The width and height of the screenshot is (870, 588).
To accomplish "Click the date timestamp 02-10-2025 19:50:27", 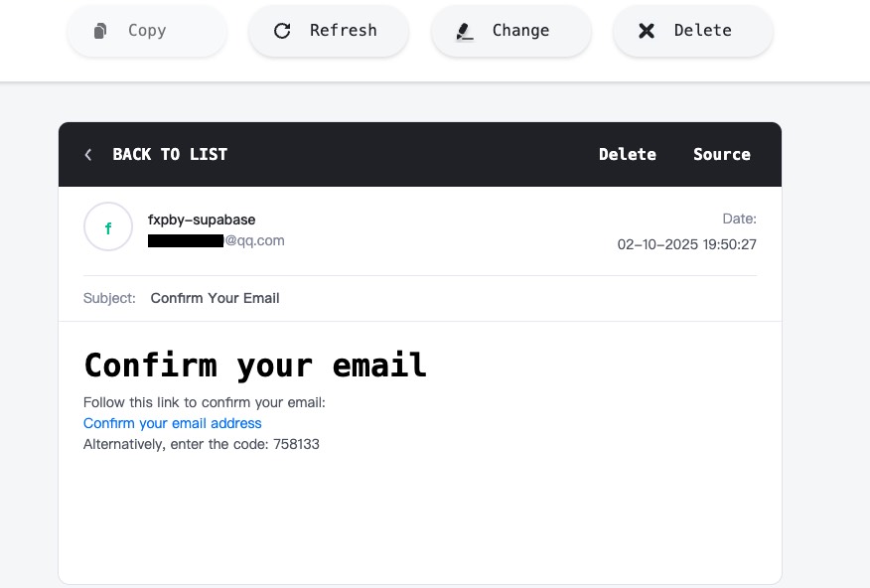I will click(x=687, y=244).
